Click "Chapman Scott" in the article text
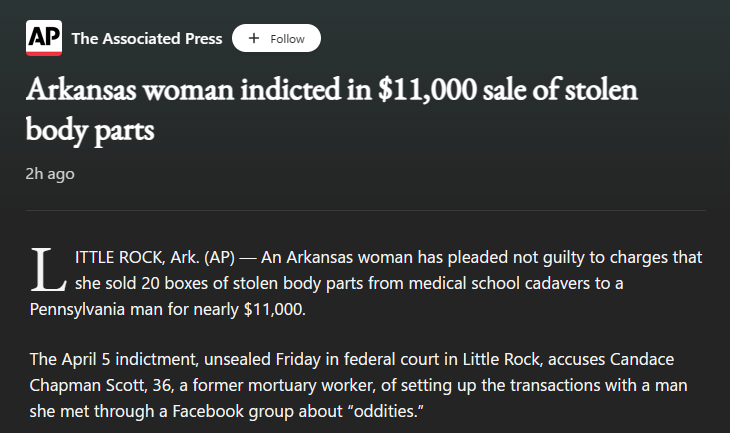The height and width of the screenshot is (433, 730). point(78,386)
